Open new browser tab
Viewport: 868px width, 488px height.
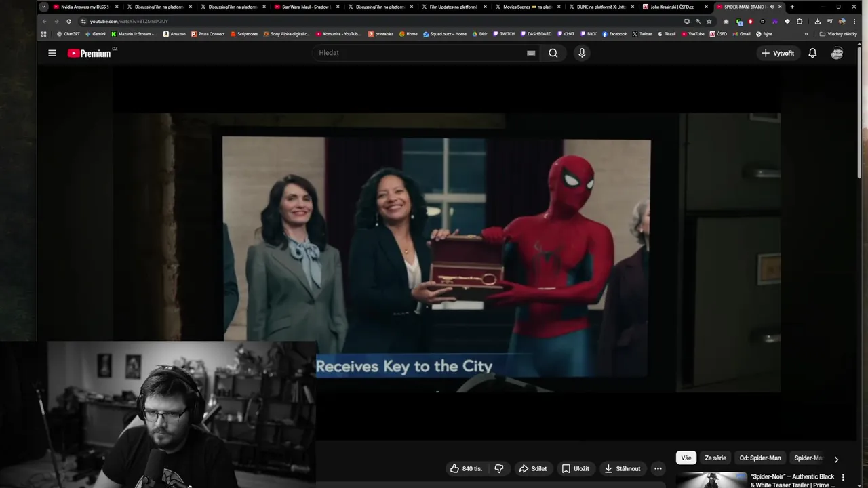pyautogui.click(x=792, y=7)
